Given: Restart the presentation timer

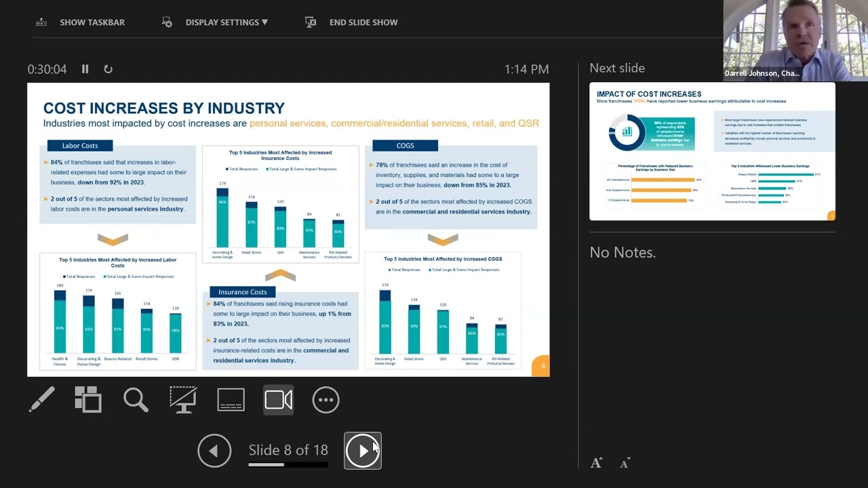Looking at the screenshot, I should point(108,69).
